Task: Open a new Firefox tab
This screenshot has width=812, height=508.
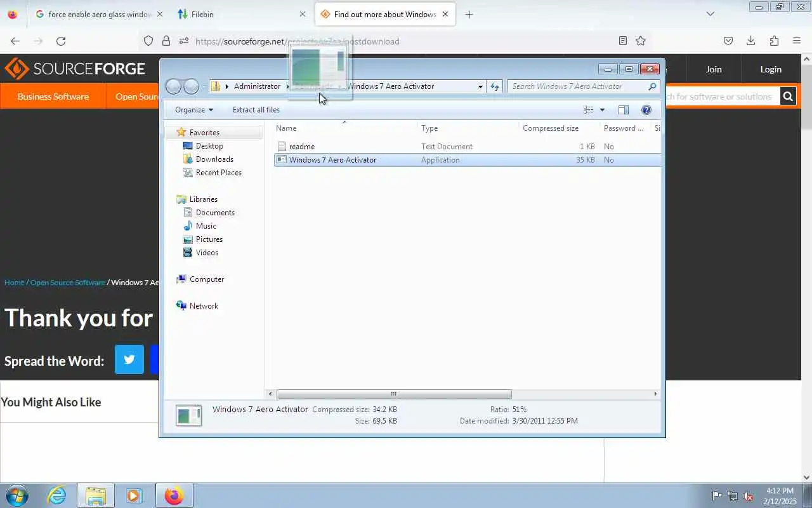Action: coord(469,14)
